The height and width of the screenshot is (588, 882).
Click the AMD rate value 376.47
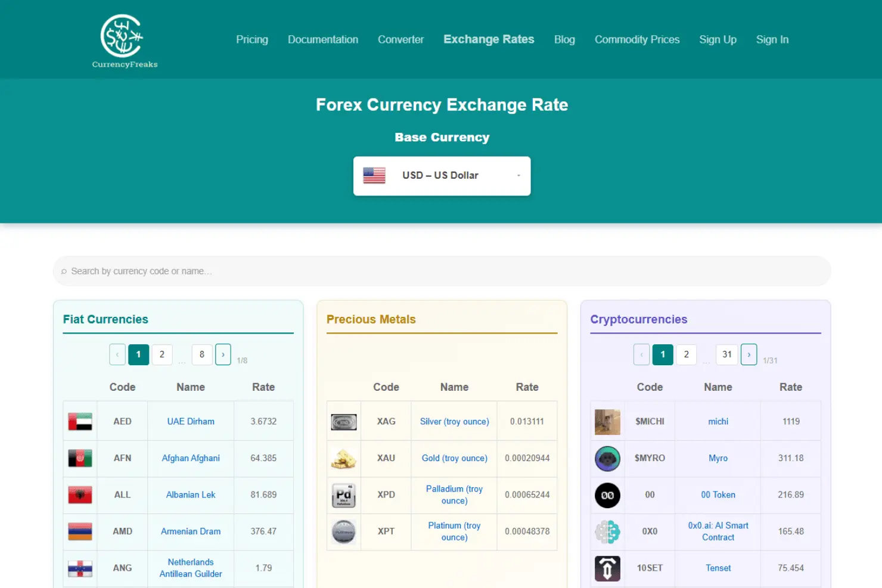(263, 531)
